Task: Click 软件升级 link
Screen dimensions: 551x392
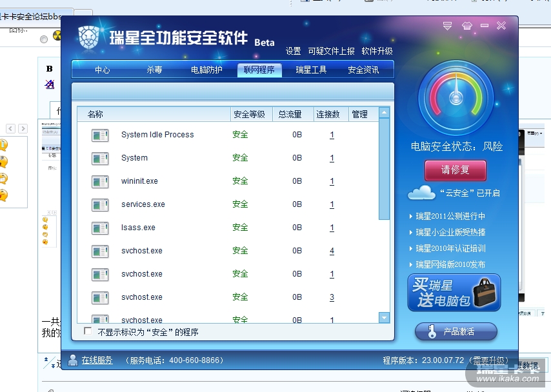Action: 377,52
